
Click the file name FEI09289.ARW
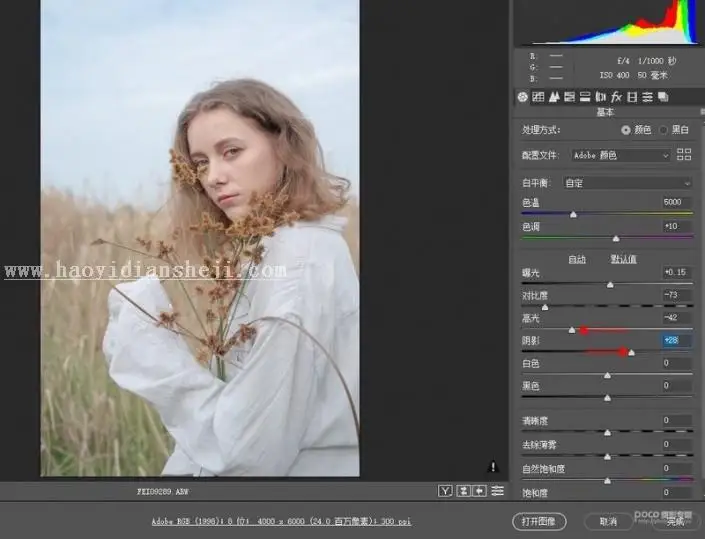click(162, 492)
